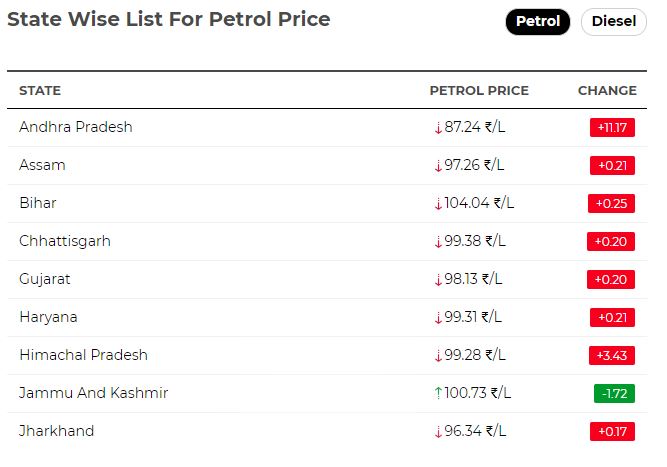Click the green -1.72 change badge
The width and height of the screenshot is (667, 467).
pos(614,393)
